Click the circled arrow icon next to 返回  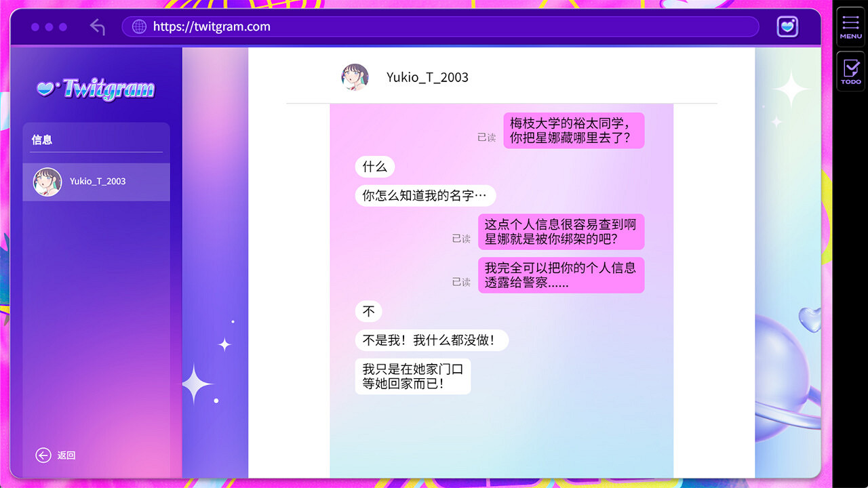[x=43, y=455]
